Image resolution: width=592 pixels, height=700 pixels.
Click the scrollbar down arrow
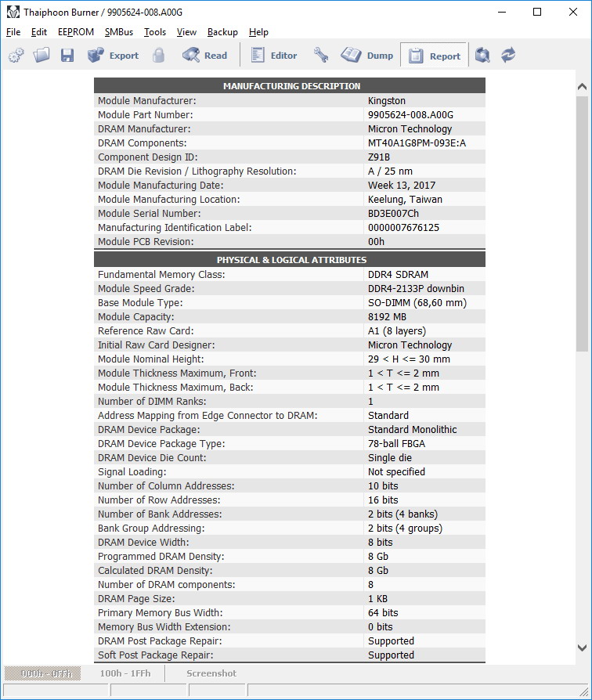pos(582,648)
